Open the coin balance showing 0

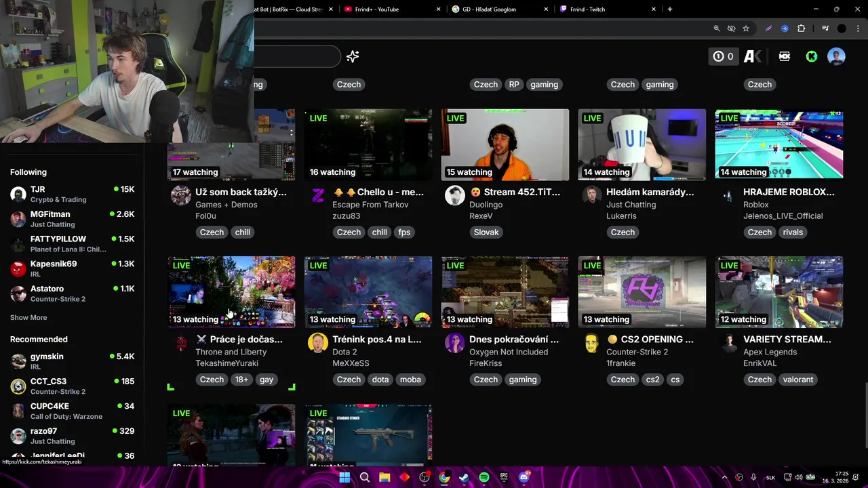pyautogui.click(x=723, y=56)
